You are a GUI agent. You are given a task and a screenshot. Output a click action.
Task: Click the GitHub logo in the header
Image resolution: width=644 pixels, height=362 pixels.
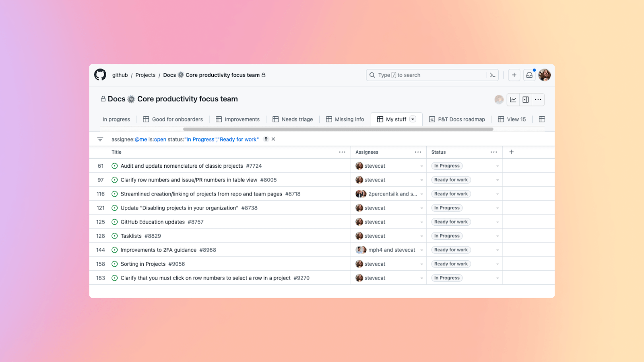tap(100, 75)
